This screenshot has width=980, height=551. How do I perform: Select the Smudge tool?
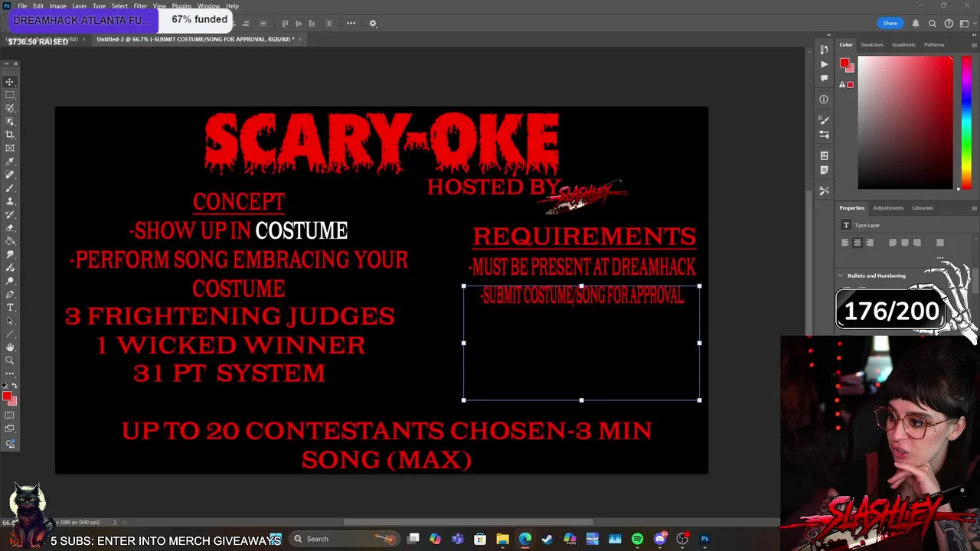10,254
